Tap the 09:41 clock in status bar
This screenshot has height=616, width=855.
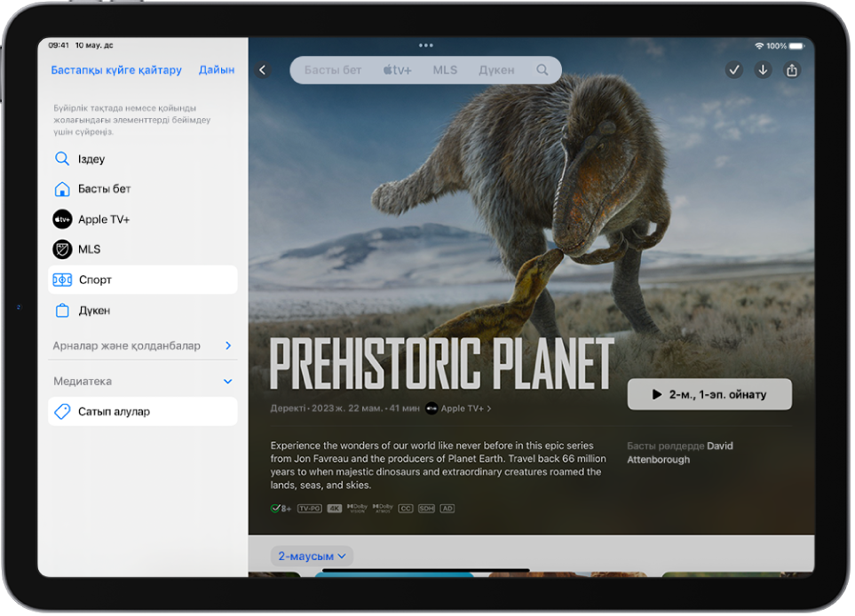coord(59,45)
